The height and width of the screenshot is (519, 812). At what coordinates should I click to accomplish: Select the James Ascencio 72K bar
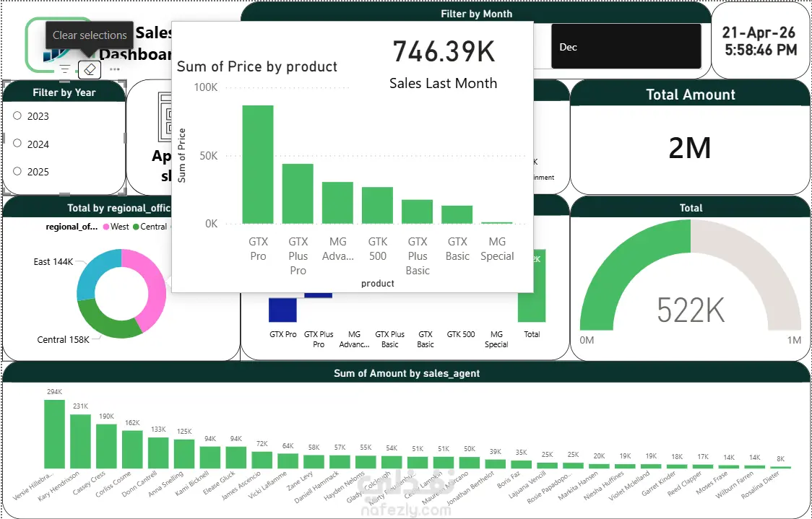click(x=262, y=461)
